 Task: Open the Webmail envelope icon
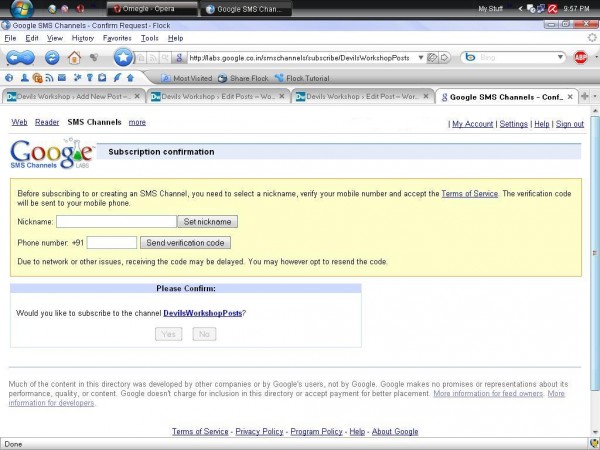(62, 78)
